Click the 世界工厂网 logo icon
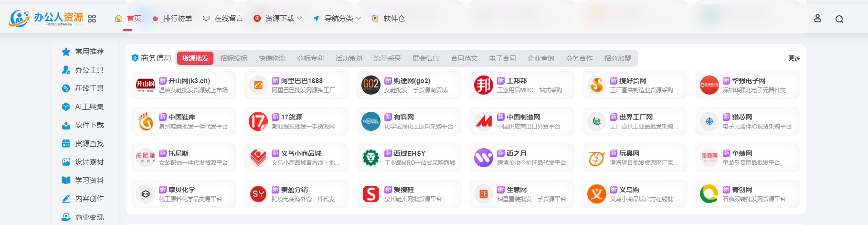 (x=597, y=121)
